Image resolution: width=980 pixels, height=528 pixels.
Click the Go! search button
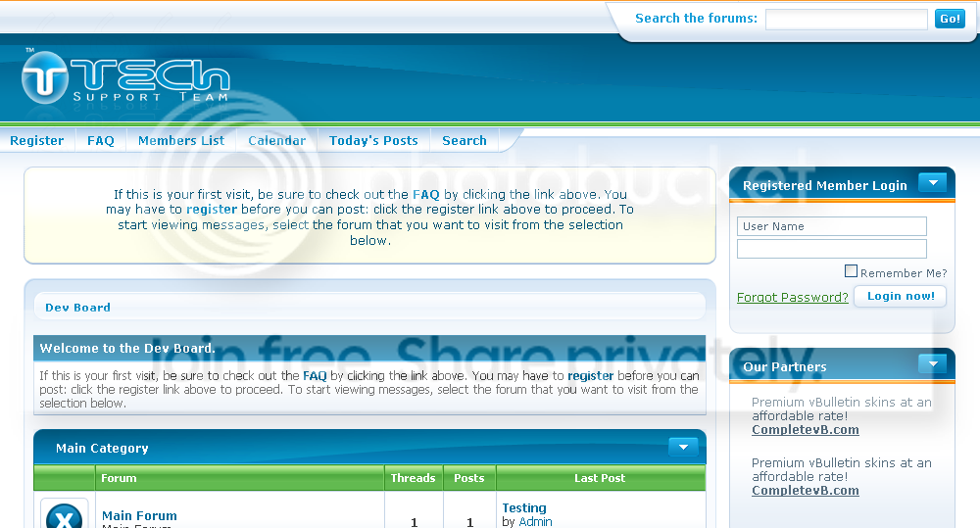click(x=950, y=19)
